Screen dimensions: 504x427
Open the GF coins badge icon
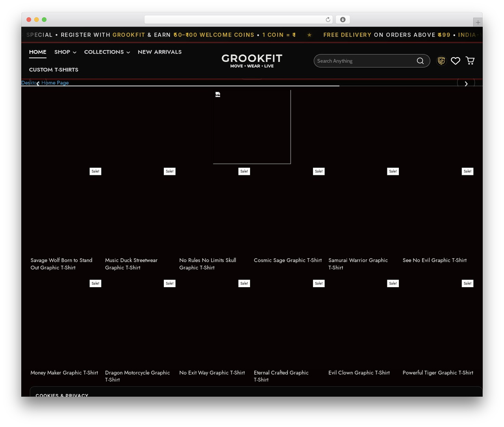coord(441,61)
